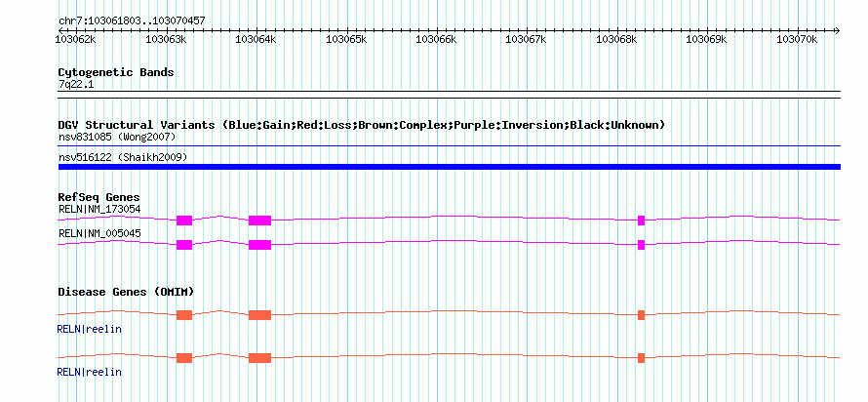
Task: Click the RefSeq Genes track title
Action: [x=99, y=197]
